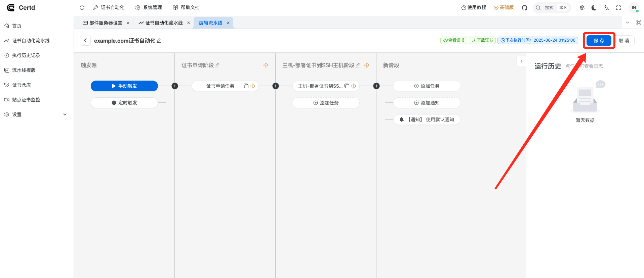Viewport: 644px width, 278px height.
Task: Open 【通知】使用默认通知 item
Action: pos(427,120)
